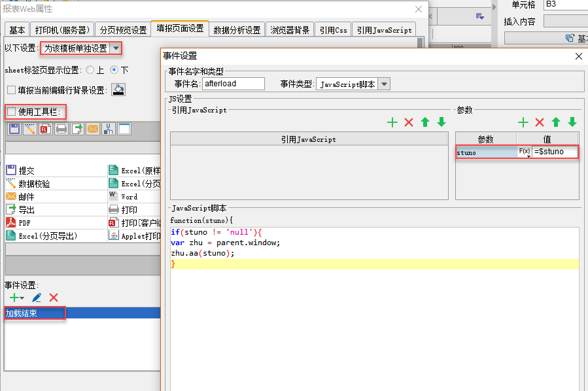Viewport: 588px width, 391px height.
Task: Switch to the 填报页面设置 tab
Action: click(x=180, y=29)
